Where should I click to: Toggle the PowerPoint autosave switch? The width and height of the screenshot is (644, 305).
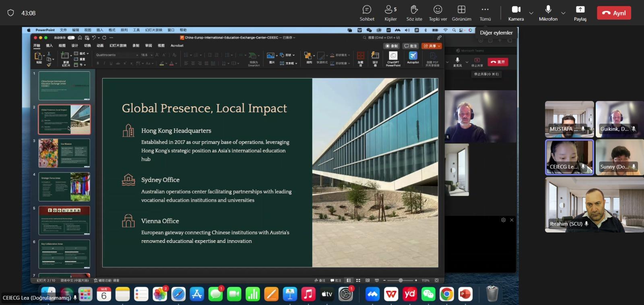click(x=71, y=37)
